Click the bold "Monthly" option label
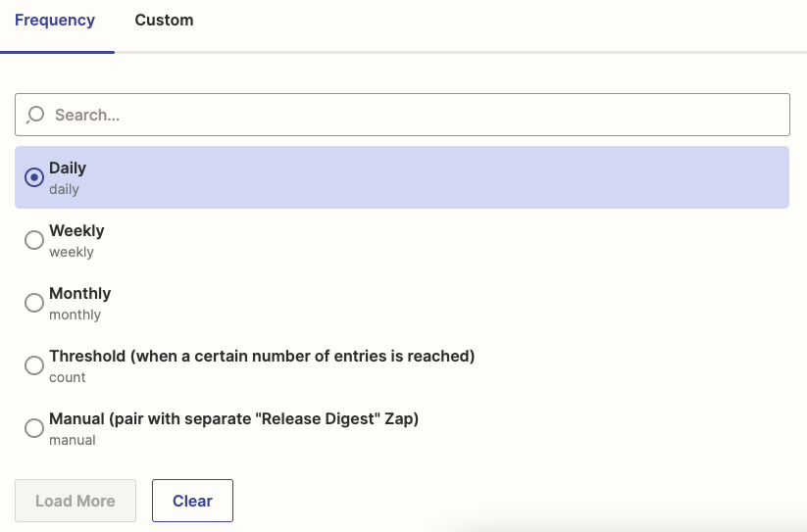The height and width of the screenshot is (532, 807). (80, 294)
